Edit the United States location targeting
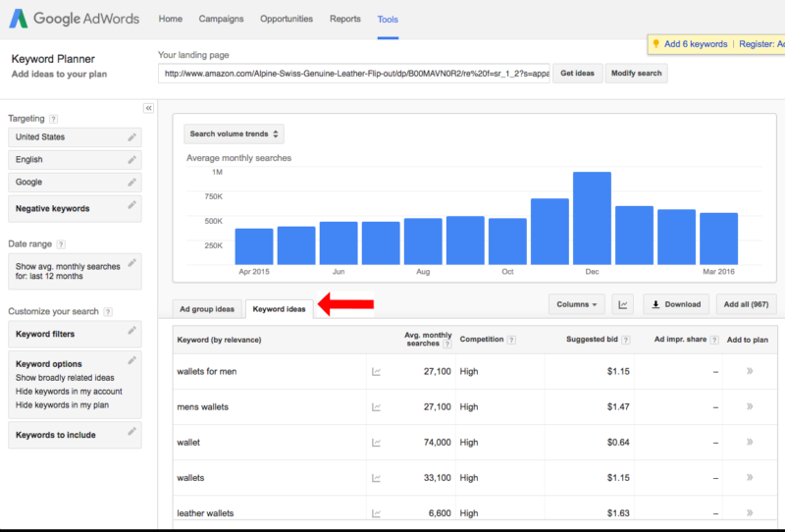 131,137
